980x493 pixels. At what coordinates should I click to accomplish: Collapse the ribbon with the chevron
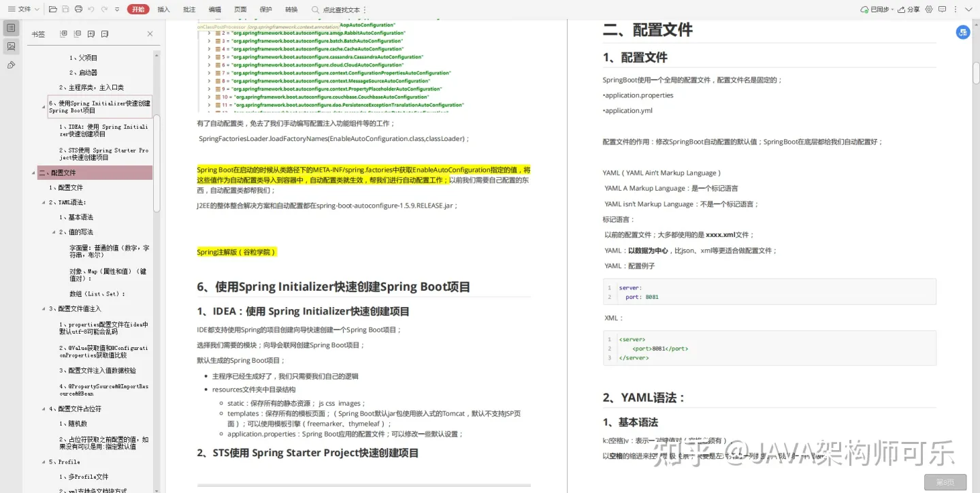(969, 10)
